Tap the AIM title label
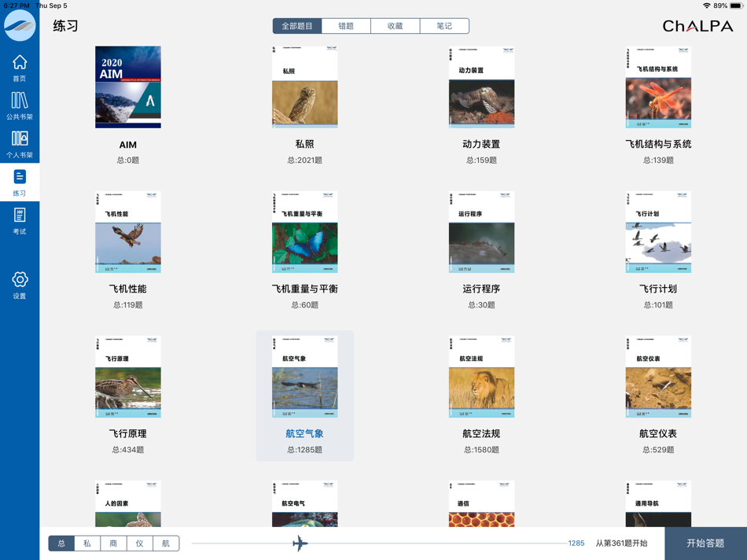 (128, 145)
